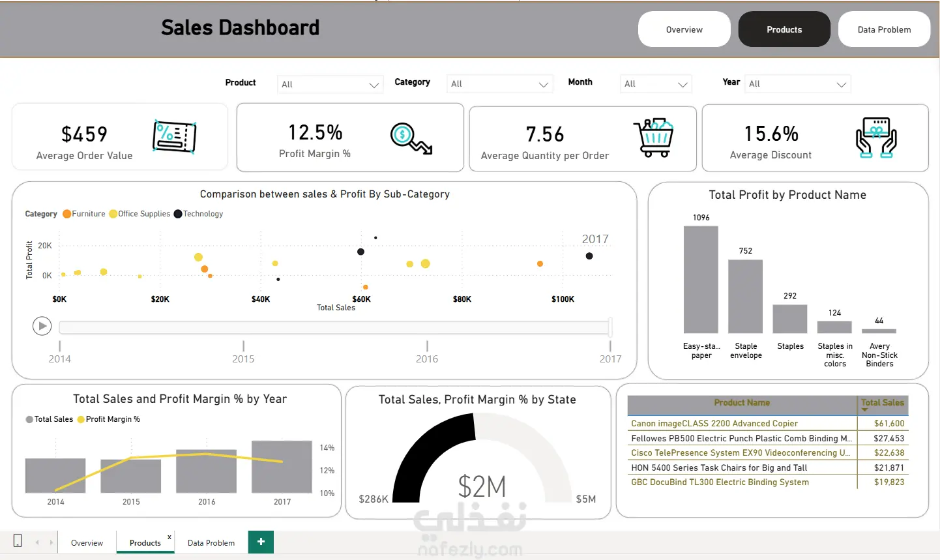Click the shopping cart icon for Average Quantity

(653, 138)
